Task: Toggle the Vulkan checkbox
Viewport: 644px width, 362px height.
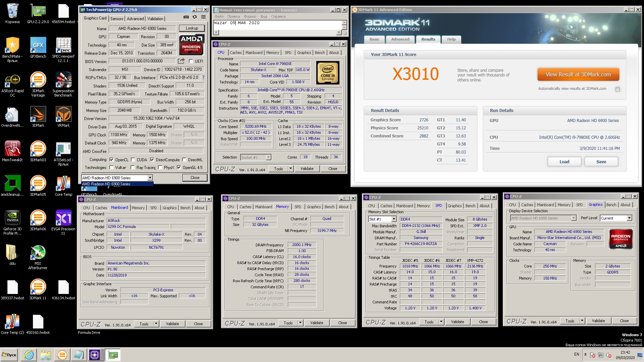Action: [x=111, y=167]
